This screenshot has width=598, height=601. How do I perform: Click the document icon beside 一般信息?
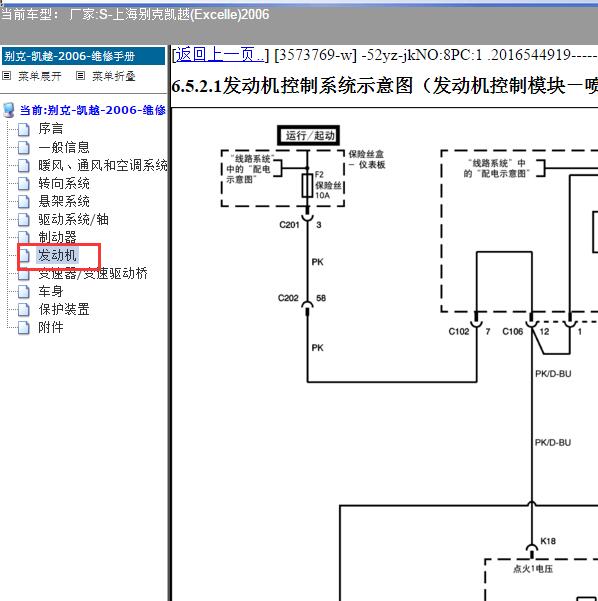pyautogui.click(x=24, y=147)
